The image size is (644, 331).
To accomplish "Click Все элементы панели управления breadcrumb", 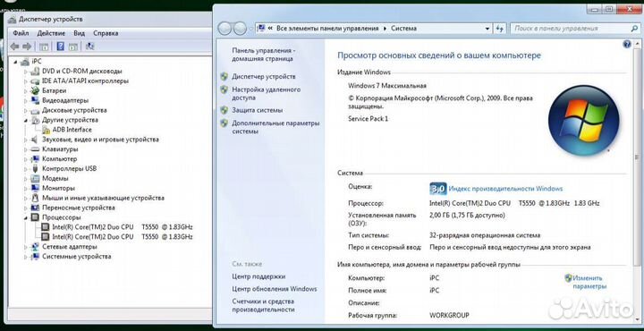I will (327, 29).
